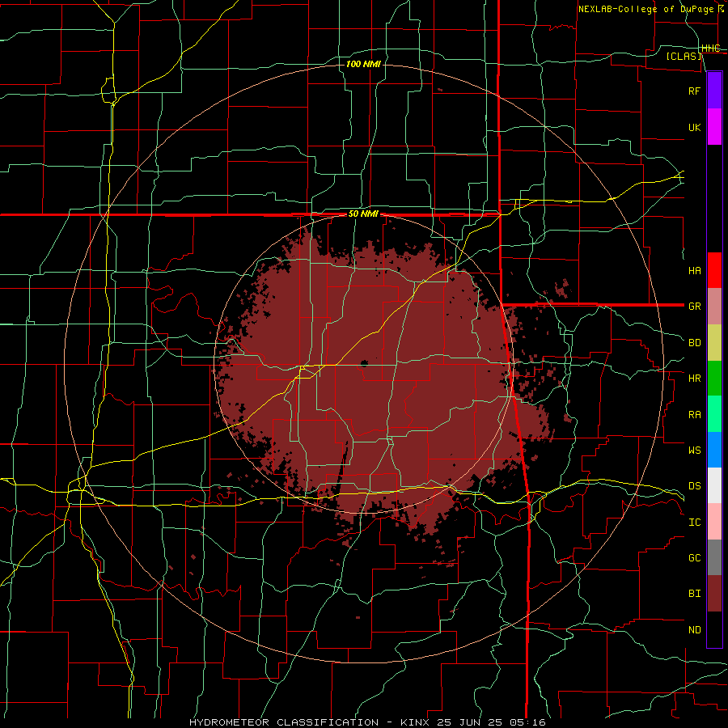This screenshot has width=728, height=728.
Task: Click the "GR" legend label
Action: point(695,307)
